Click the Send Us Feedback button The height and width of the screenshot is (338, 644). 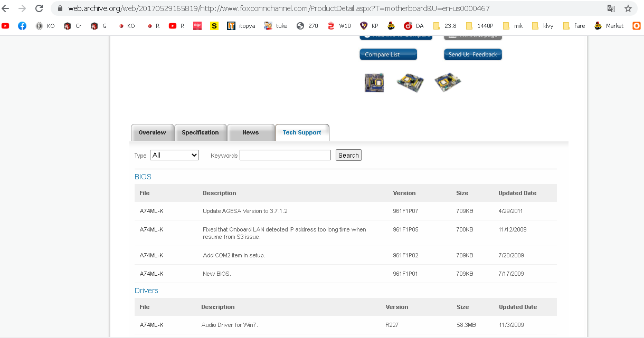pyautogui.click(x=472, y=54)
